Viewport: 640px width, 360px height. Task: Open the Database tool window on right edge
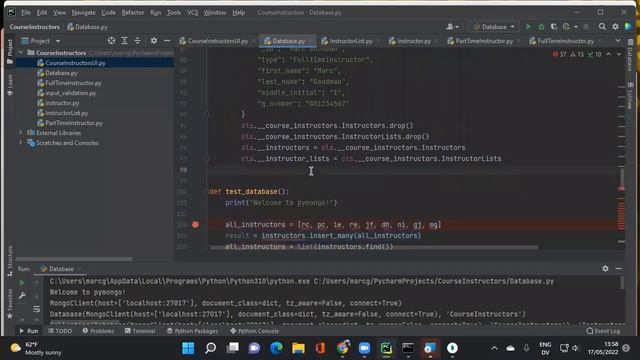click(x=630, y=56)
